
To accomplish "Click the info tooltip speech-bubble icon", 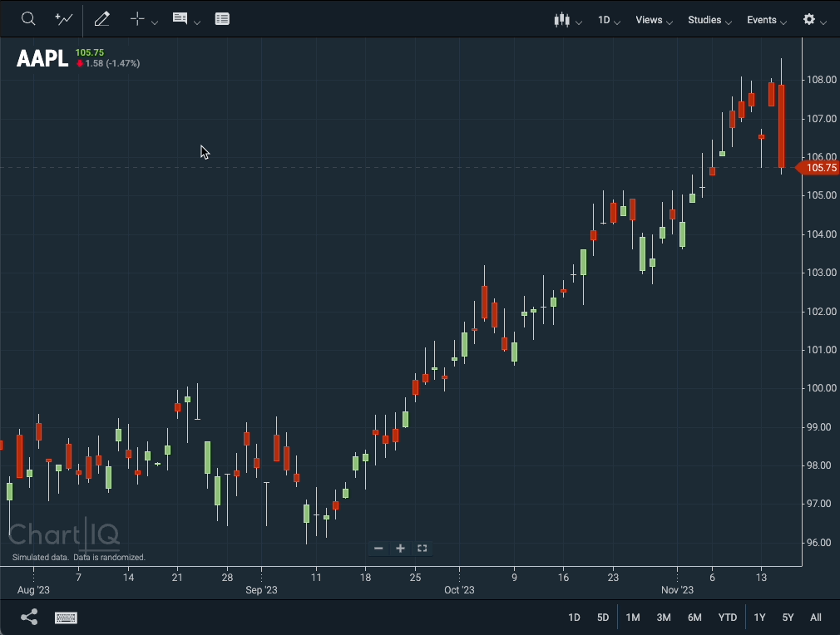I will pos(180,19).
